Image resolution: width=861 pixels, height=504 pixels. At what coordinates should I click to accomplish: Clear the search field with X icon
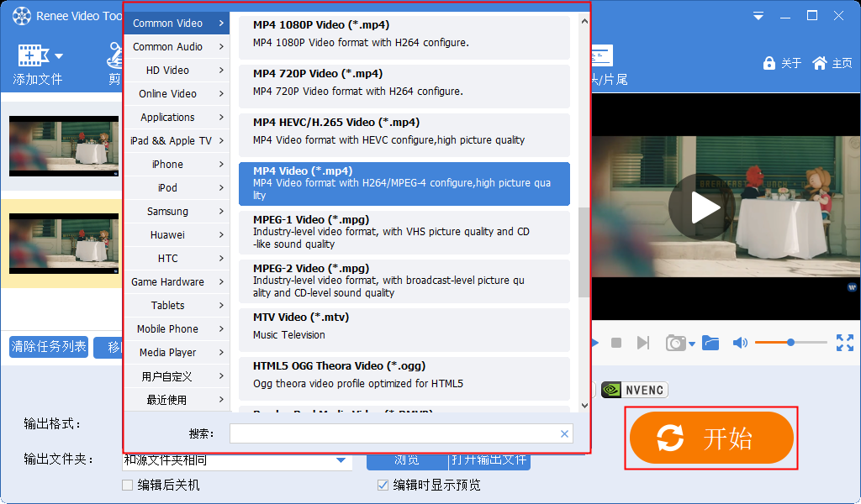click(564, 433)
